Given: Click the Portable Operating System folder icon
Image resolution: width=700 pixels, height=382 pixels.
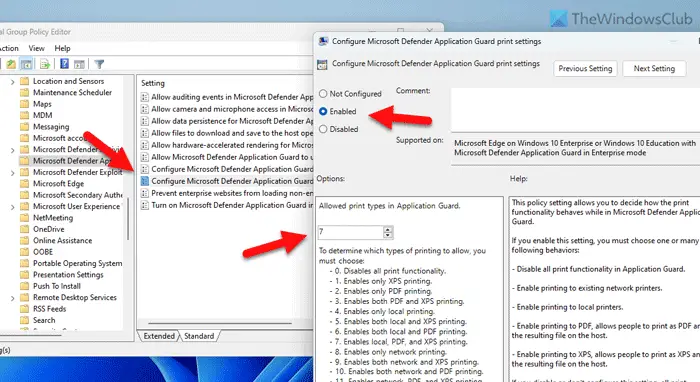Looking at the screenshot, I should 25,263.
